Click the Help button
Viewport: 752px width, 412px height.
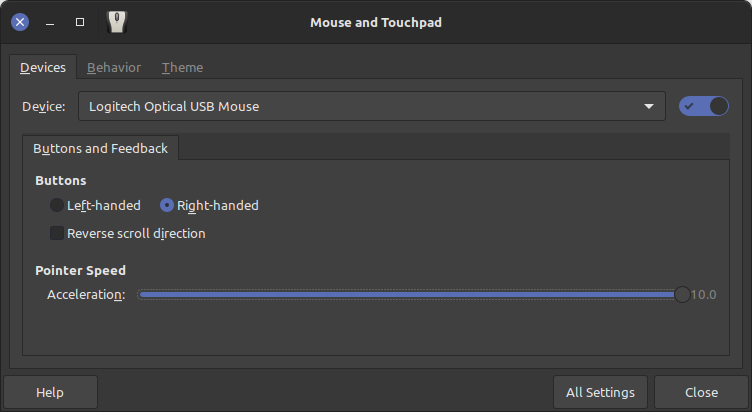click(50, 392)
